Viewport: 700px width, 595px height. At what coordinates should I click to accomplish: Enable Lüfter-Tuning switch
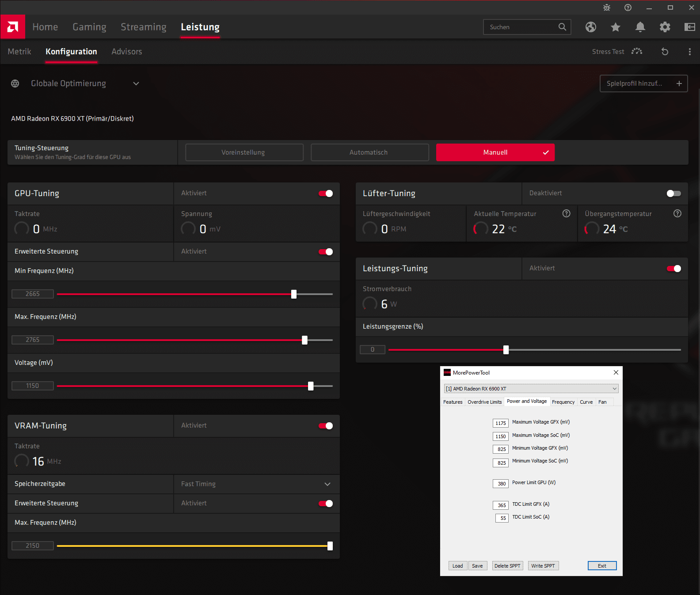[674, 193]
